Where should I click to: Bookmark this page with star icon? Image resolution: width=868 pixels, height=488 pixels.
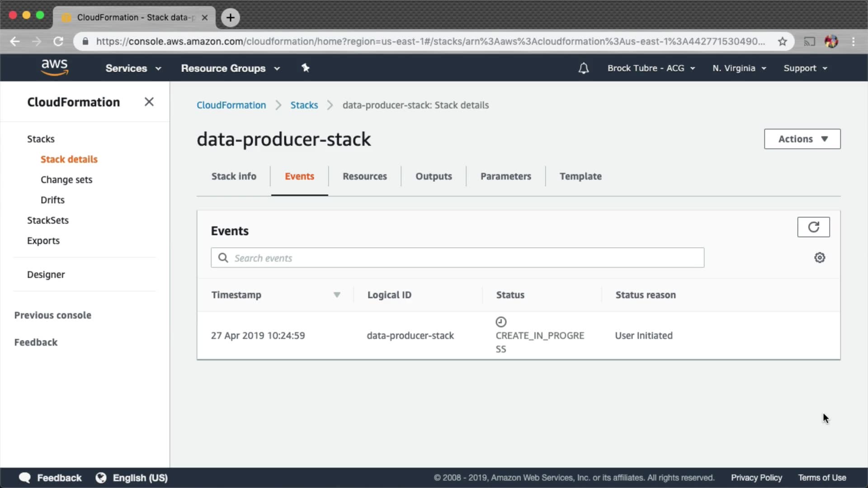(x=783, y=42)
